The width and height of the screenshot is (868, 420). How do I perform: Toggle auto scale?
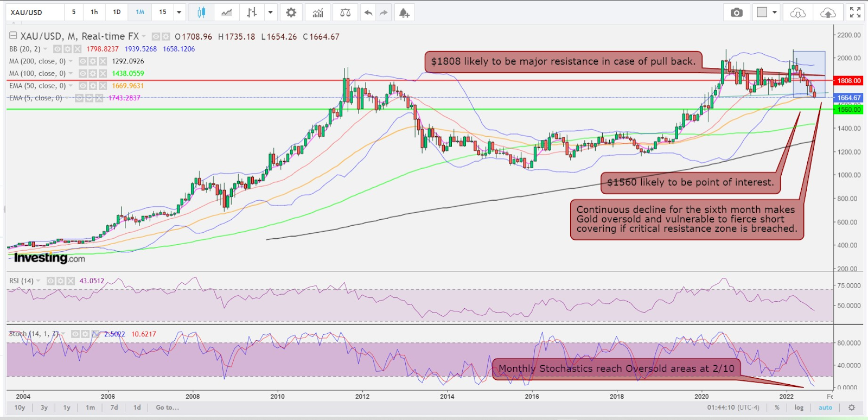tap(825, 408)
